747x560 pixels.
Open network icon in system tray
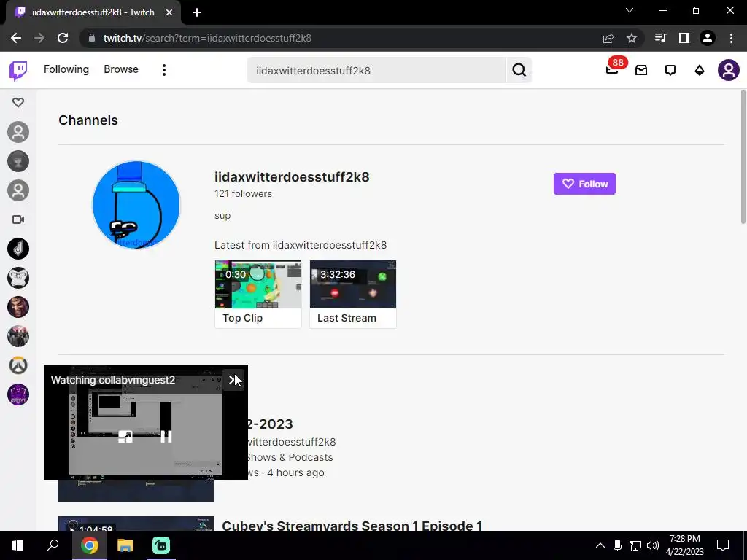coord(635,545)
